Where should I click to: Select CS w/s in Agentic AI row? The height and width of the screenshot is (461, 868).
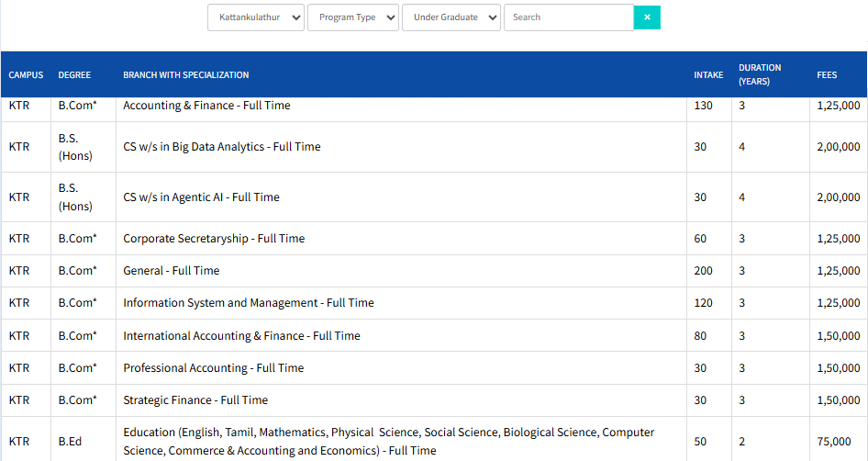click(201, 197)
